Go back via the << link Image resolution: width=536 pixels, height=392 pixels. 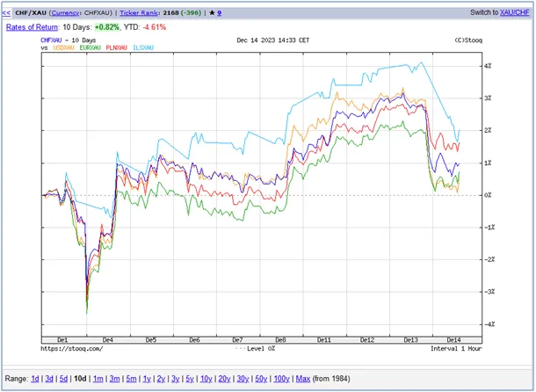(6, 13)
